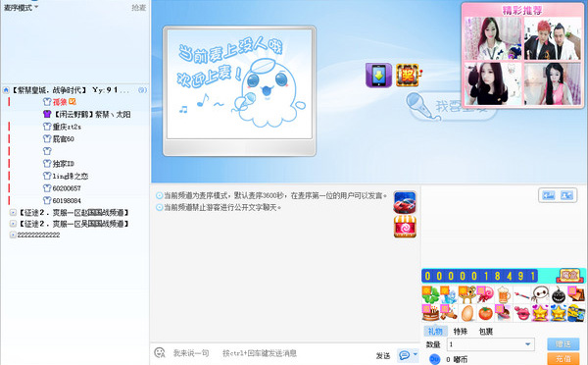Select the teddy bear gift
Image resolution: width=588 pixels, height=365 pixels.
click(467, 294)
